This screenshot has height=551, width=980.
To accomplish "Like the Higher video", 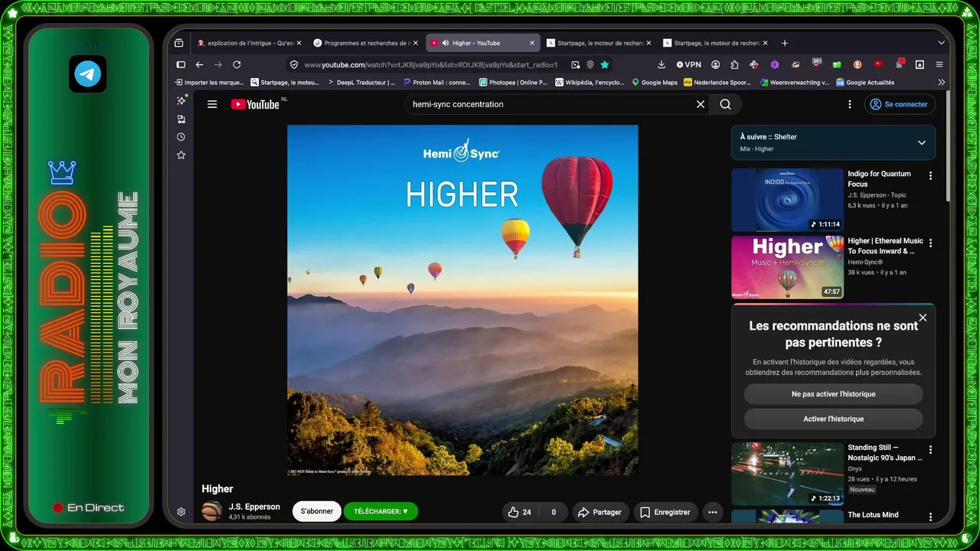I will pyautogui.click(x=521, y=512).
